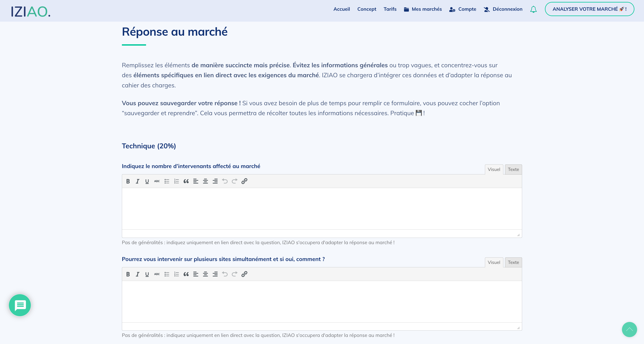This screenshot has width=644, height=344.
Task: Open the Compte page
Action: click(463, 9)
